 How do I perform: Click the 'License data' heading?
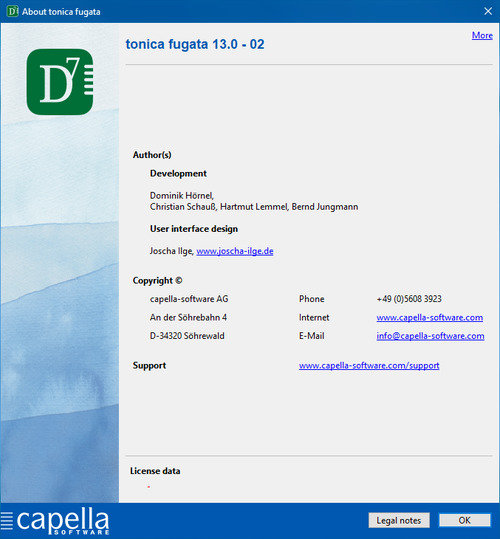click(x=155, y=471)
